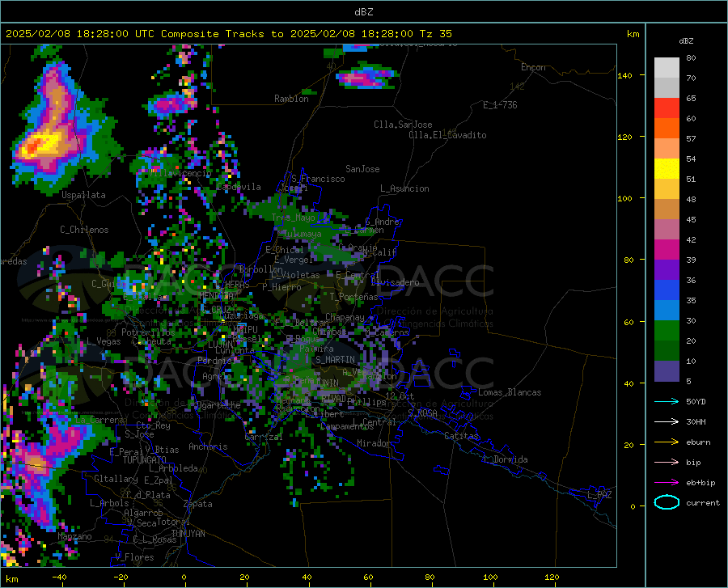Image resolution: width=728 pixels, height=588 pixels.
Task: Click the red swatch below 65 dBZ
Action: coord(667,108)
